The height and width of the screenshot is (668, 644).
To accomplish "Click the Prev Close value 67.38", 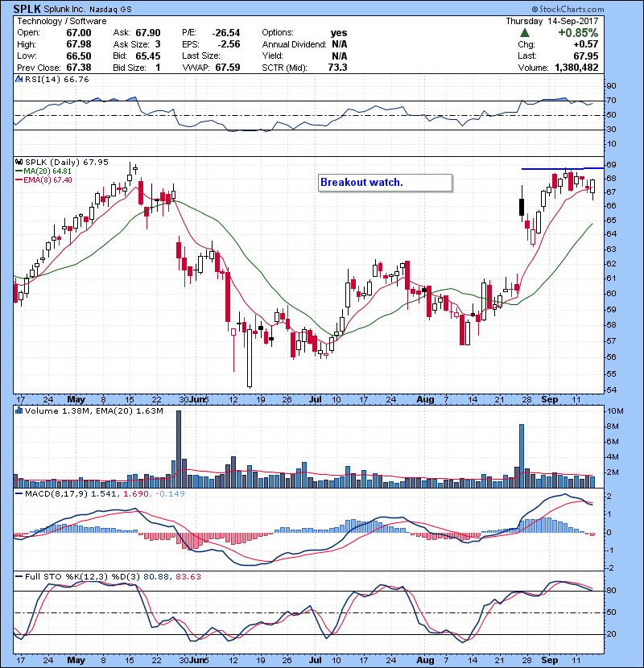I will [78, 68].
